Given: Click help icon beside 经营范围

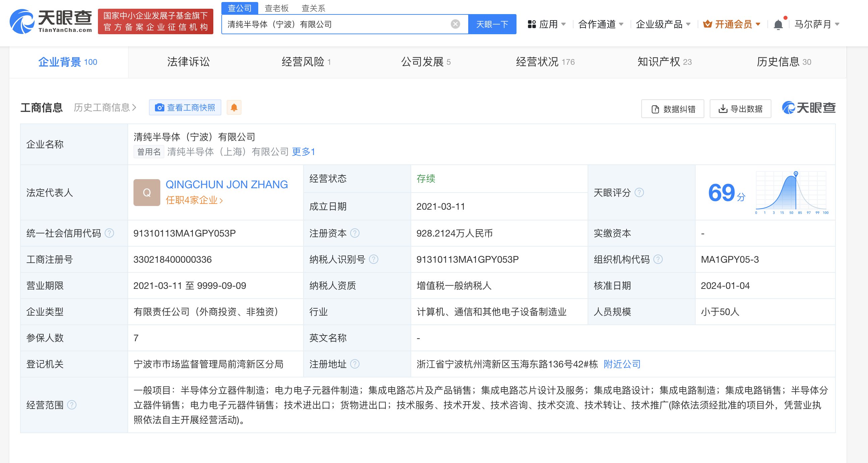Looking at the screenshot, I should click(x=72, y=405).
